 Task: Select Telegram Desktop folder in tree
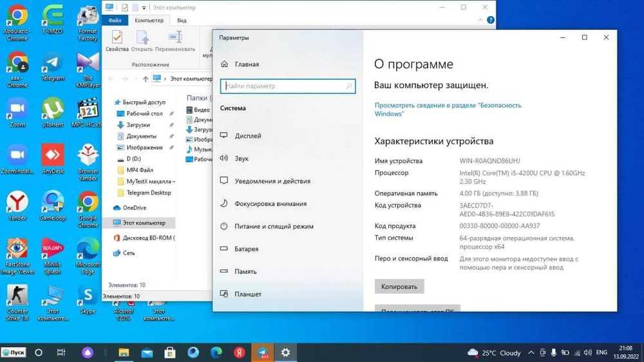pos(144,193)
